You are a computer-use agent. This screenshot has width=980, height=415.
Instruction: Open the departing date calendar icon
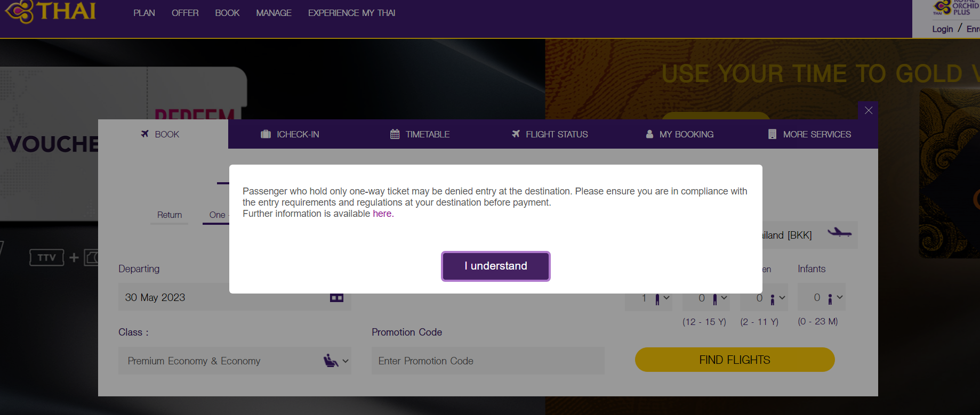(x=336, y=298)
